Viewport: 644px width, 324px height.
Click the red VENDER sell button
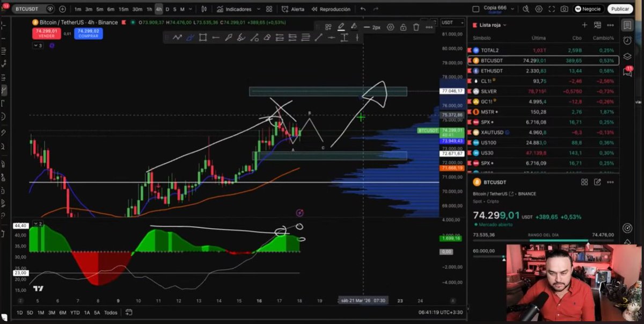tap(46, 33)
